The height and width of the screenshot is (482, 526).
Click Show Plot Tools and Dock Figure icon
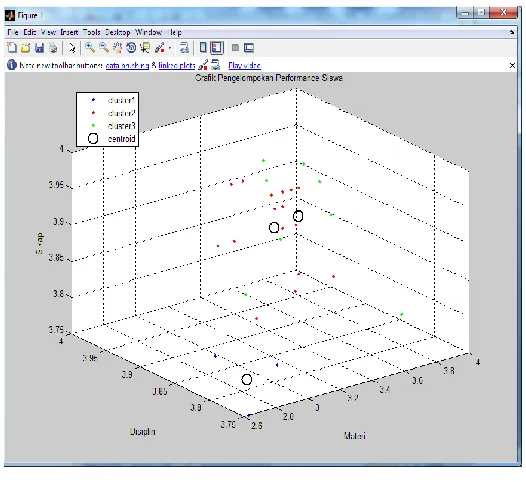(249, 48)
